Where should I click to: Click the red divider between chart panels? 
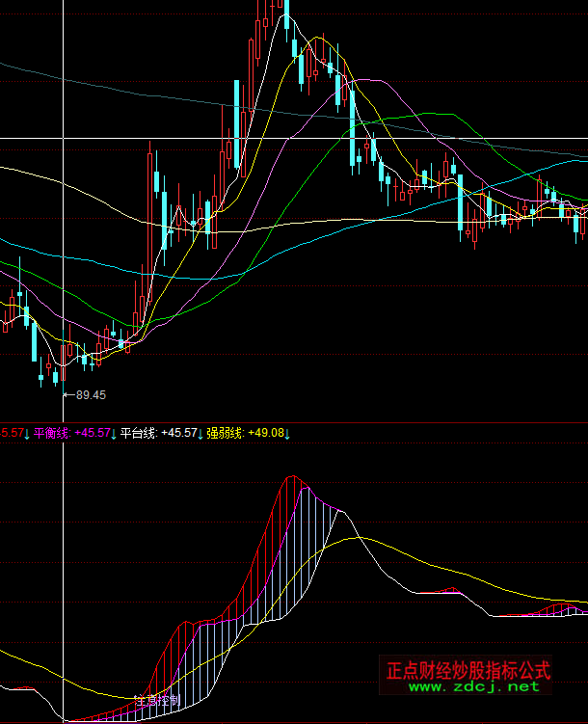(294, 422)
